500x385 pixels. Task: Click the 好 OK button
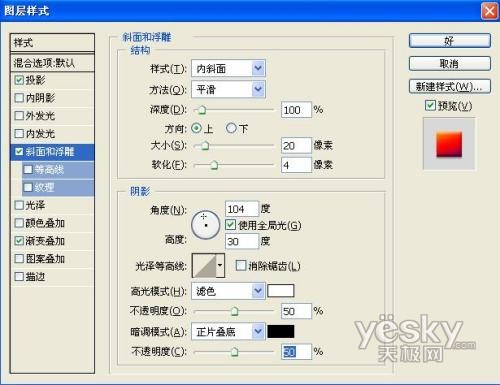click(x=450, y=41)
